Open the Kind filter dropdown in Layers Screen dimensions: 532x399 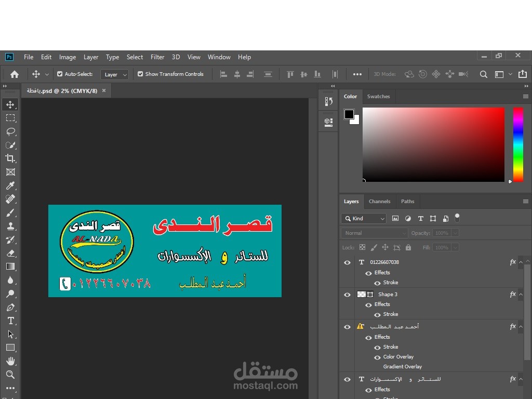tap(364, 219)
